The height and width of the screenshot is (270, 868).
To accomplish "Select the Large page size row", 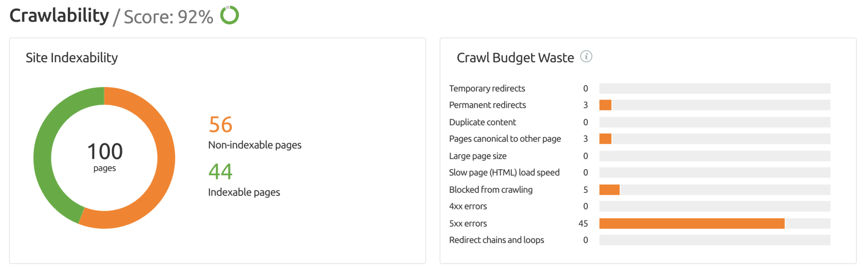I will [639, 156].
